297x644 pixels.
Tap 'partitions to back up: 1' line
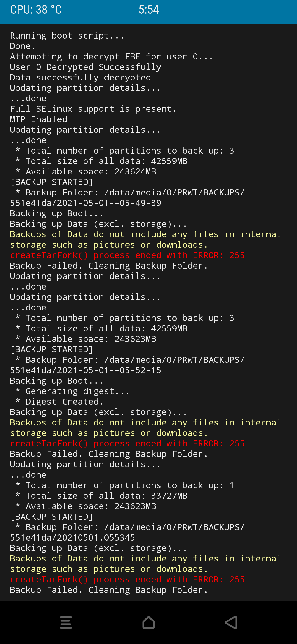coord(130,485)
